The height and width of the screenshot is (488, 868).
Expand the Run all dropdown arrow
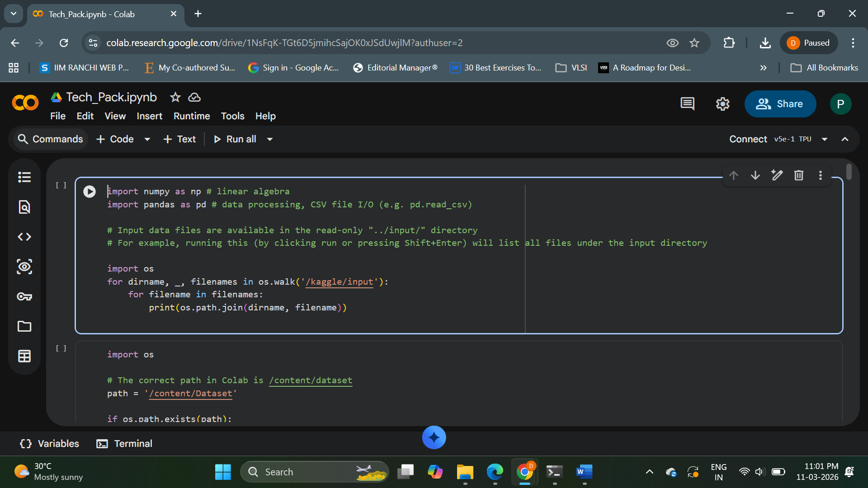click(270, 139)
